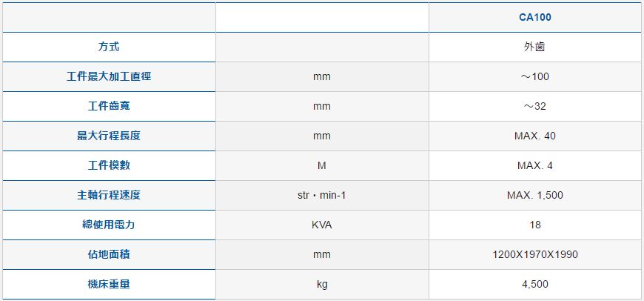Click the CA100 column header
This screenshot has width=644, height=301.
[x=535, y=17]
